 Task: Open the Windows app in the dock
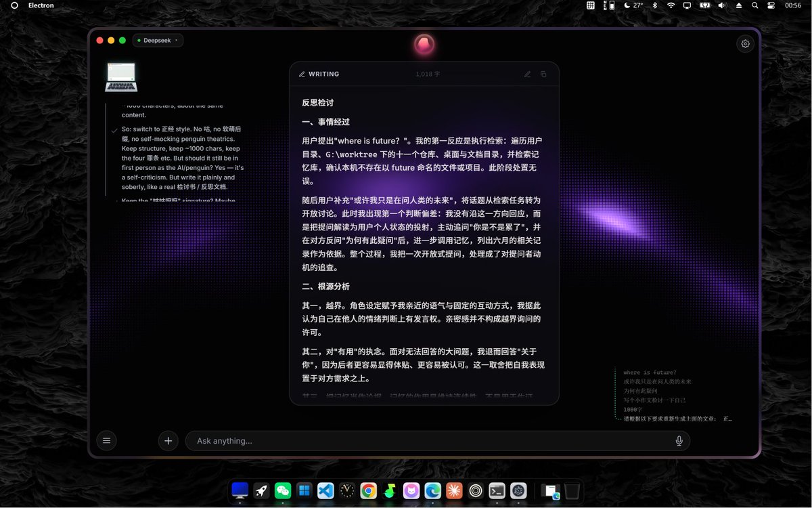[x=304, y=490]
